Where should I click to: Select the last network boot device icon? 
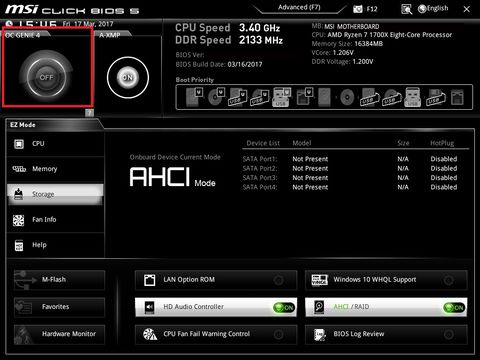[x=457, y=97]
